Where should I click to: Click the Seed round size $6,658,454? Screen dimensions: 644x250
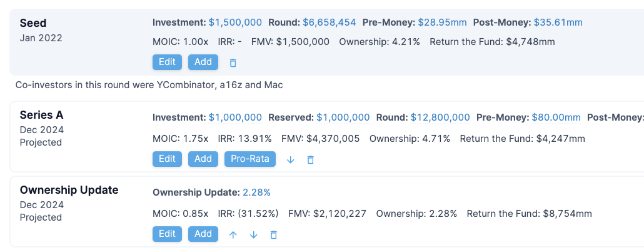coord(330,22)
